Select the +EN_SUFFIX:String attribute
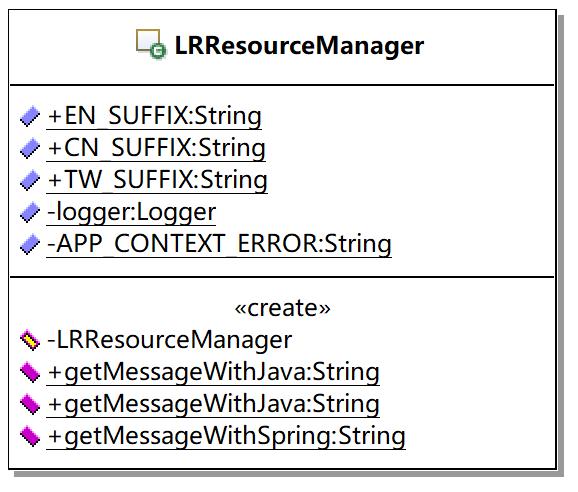Viewport: 578px width, 492px height. [x=154, y=116]
